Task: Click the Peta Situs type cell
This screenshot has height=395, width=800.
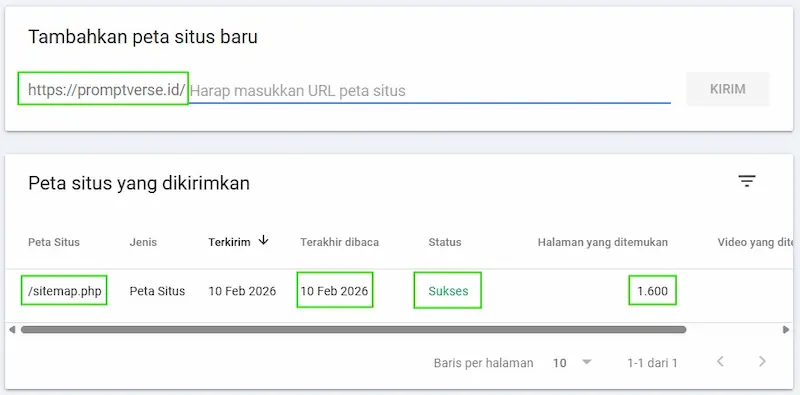Action: (157, 291)
